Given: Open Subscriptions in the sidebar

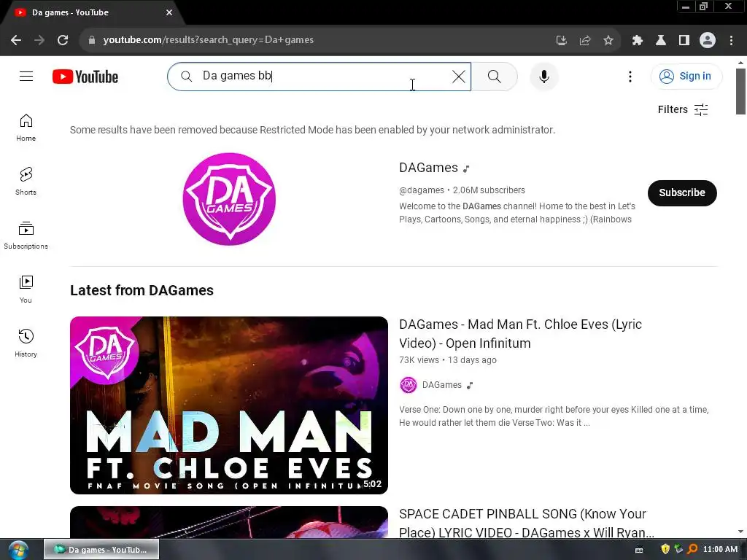Looking at the screenshot, I should pos(26,236).
